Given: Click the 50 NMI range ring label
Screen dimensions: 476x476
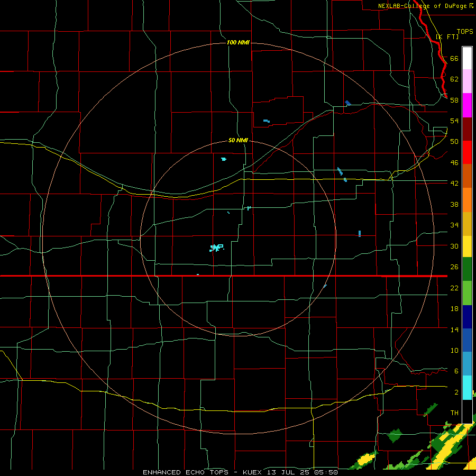Looking at the screenshot, I should click(x=238, y=140).
